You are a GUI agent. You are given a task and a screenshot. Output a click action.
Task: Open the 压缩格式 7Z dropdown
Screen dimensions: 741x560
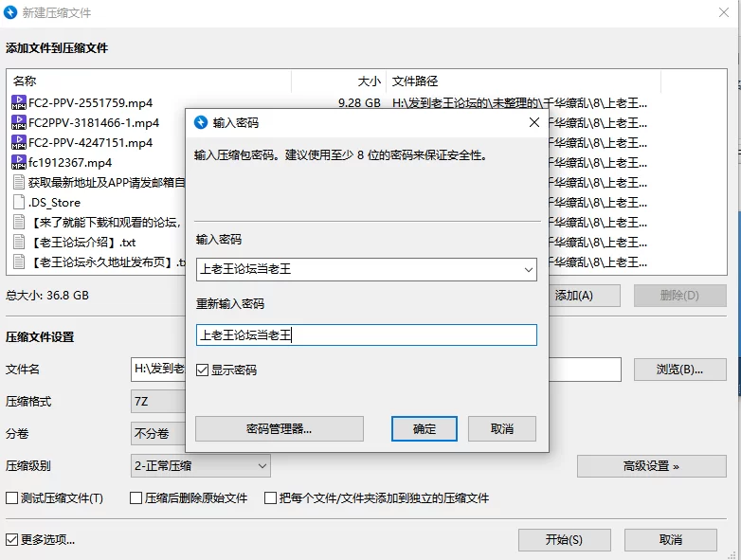[158, 402]
